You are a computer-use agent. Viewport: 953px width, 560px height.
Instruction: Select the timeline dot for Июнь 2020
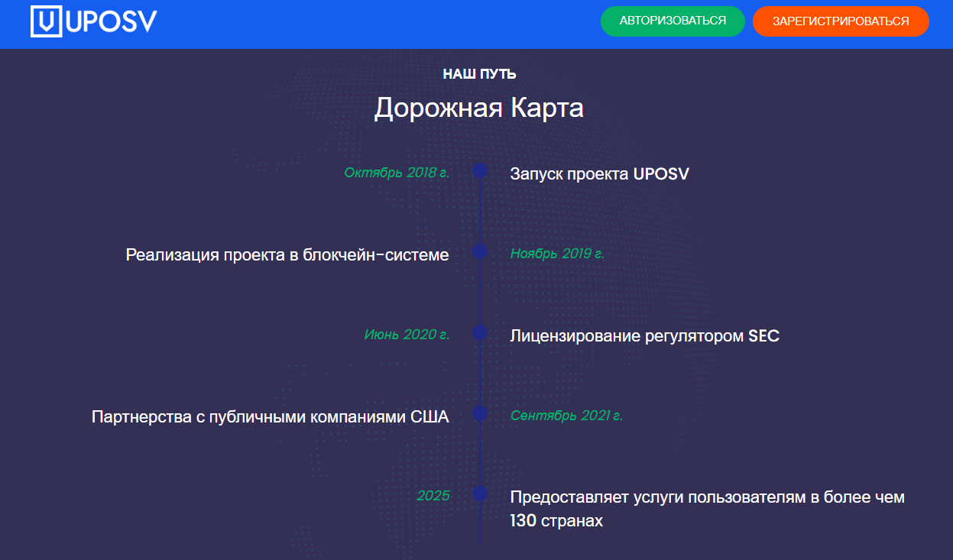coord(480,332)
